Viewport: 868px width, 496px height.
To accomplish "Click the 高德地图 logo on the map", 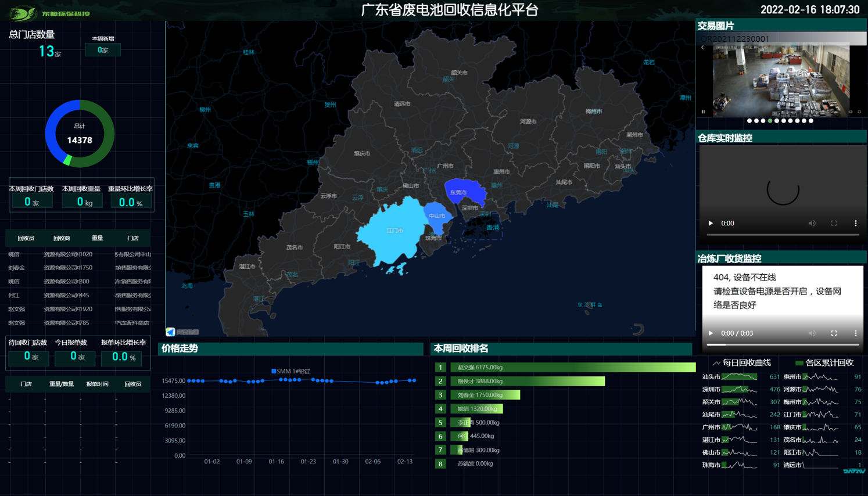I will tap(182, 332).
